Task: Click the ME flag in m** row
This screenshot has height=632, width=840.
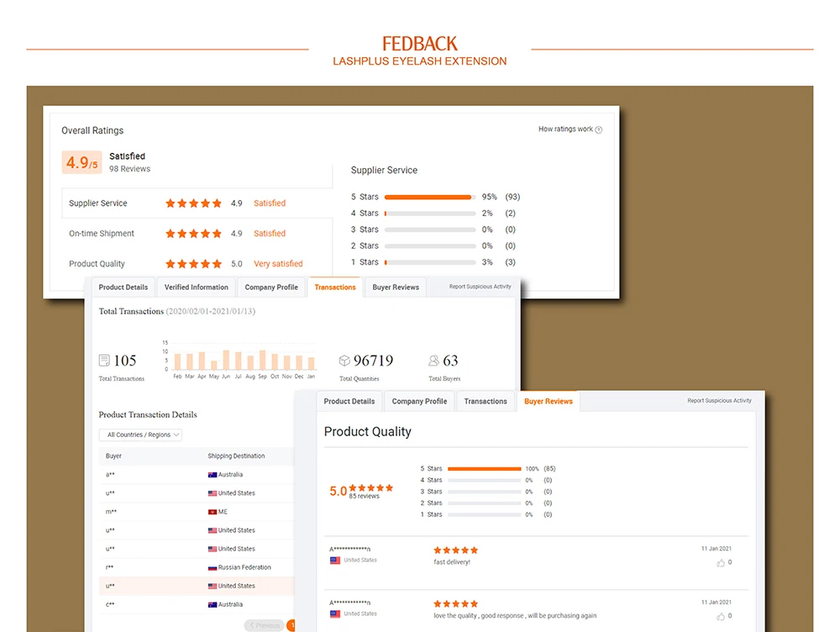Action: pyautogui.click(x=213, y=512)
